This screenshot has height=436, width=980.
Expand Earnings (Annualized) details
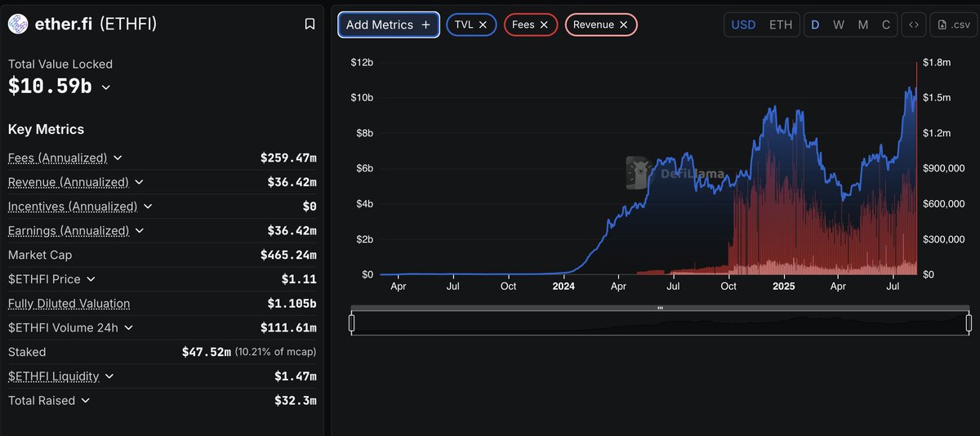click(140, 231)
